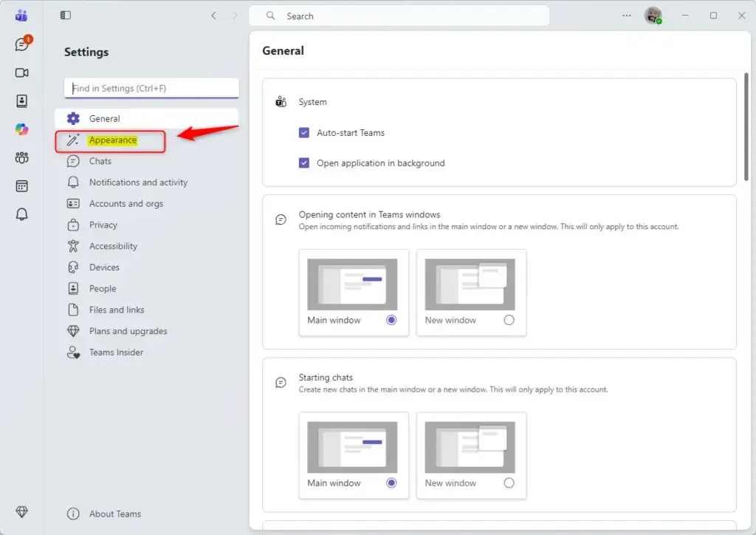Image resolution: width=756 pixels, height=535 pixels.
Task: Click the Notifications bell icon in settings list
Action: pyautogui.click(x=73, y=183)
